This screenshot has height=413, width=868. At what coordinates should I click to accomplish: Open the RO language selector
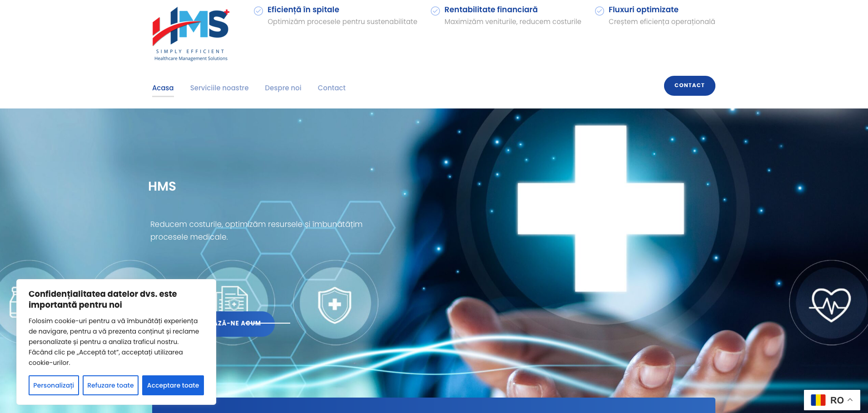[x=836, y=400]
